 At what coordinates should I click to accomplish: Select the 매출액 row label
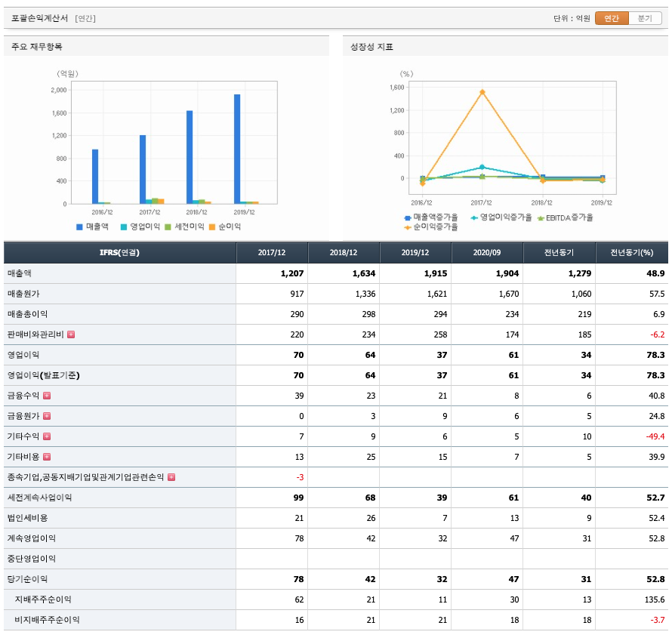tap(20, 273)
